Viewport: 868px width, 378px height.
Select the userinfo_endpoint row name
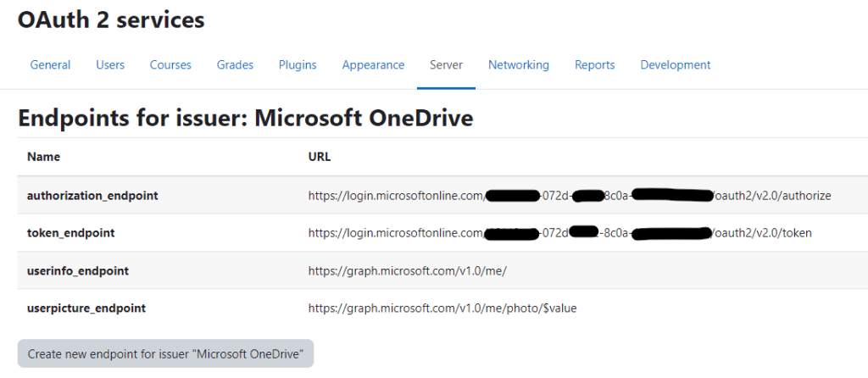(x=78, y=270)
